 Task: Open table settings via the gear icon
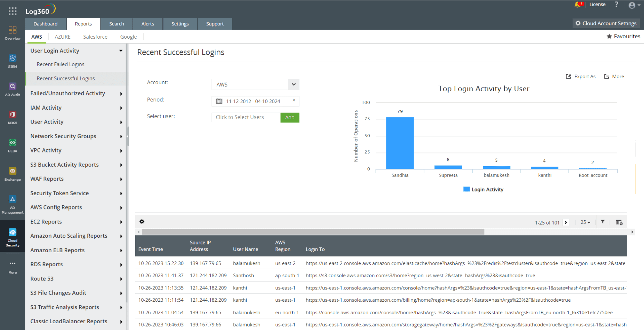point(142,222)
